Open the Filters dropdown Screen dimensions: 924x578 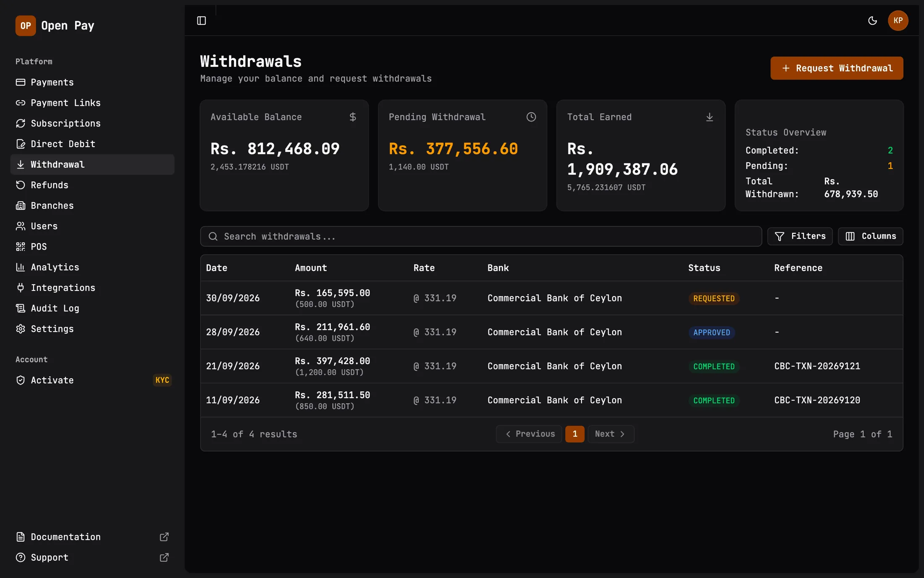coord(800,236)
